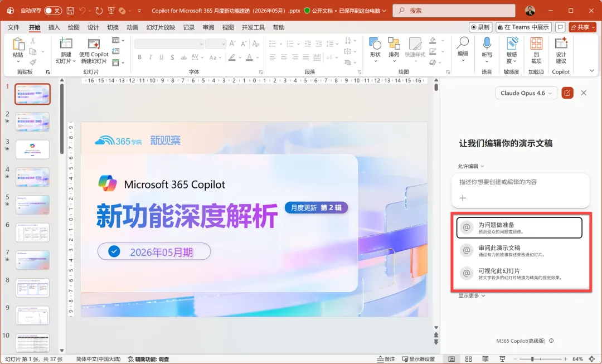Click 使用 Copilot 新建幻灯片 icon
The height and width of the screenshot is (364, 602).
pyautogui.click(x=94, y=44)
